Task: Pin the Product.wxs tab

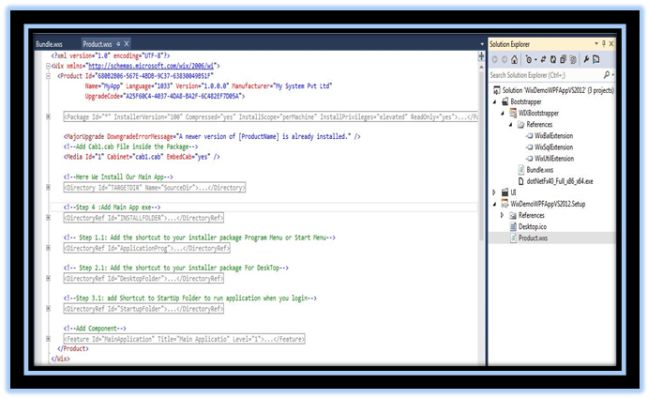Action: point(119,44)
